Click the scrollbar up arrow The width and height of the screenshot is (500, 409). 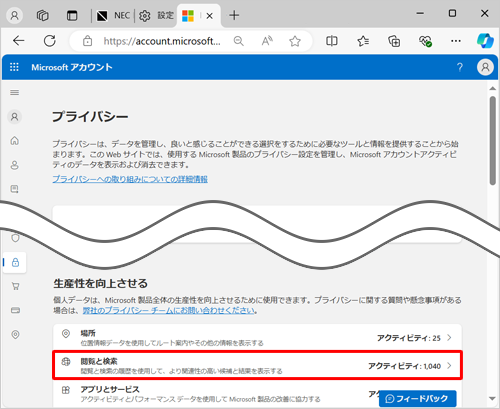tap(493, 88)
